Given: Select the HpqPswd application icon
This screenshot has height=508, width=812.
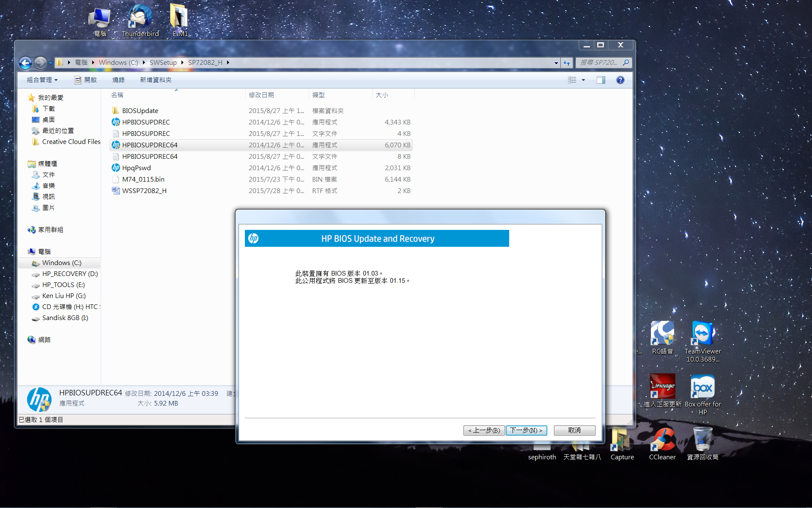Looking at the screenshot, I should [x=116, y=168].
